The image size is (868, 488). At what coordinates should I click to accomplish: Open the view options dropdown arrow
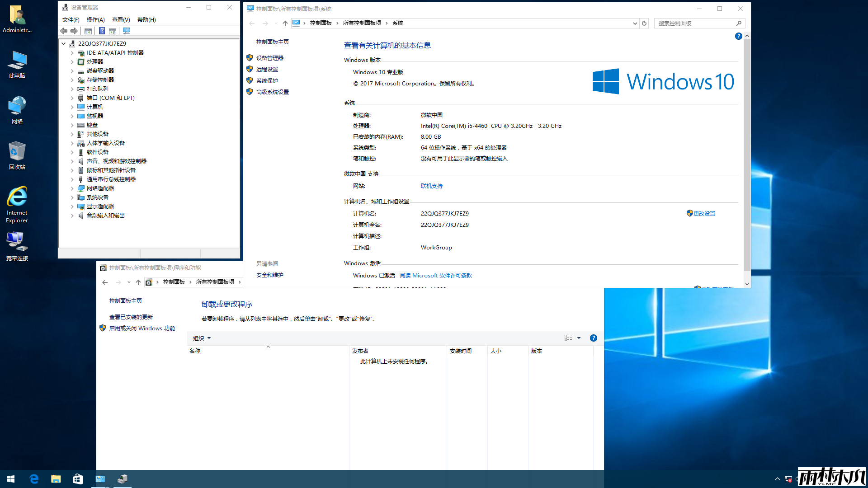tap(579, 338)
